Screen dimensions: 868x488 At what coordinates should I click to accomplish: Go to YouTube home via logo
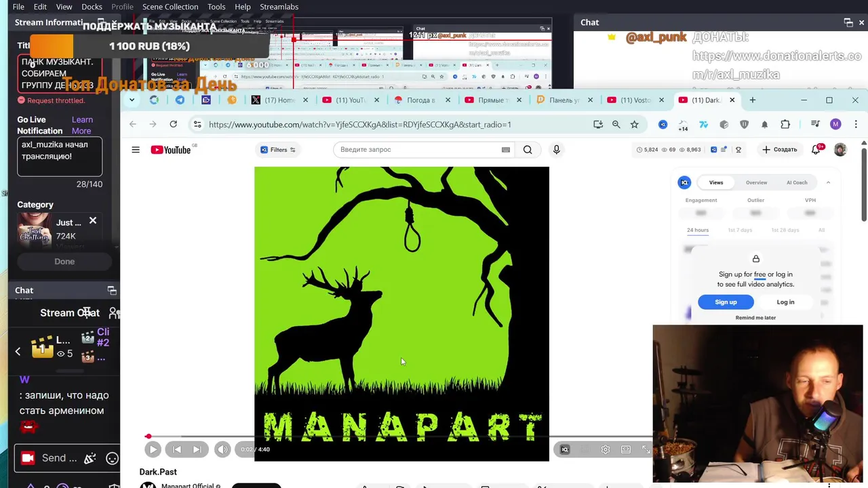171,150
